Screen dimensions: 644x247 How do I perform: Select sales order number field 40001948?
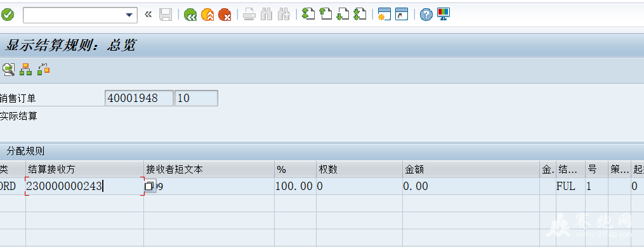coord(139,98)
